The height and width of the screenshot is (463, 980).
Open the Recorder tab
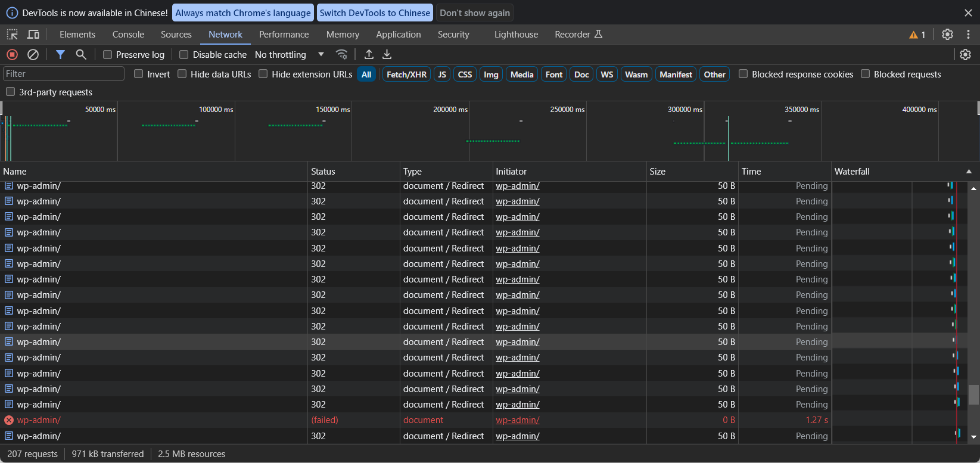coord(578,35)
